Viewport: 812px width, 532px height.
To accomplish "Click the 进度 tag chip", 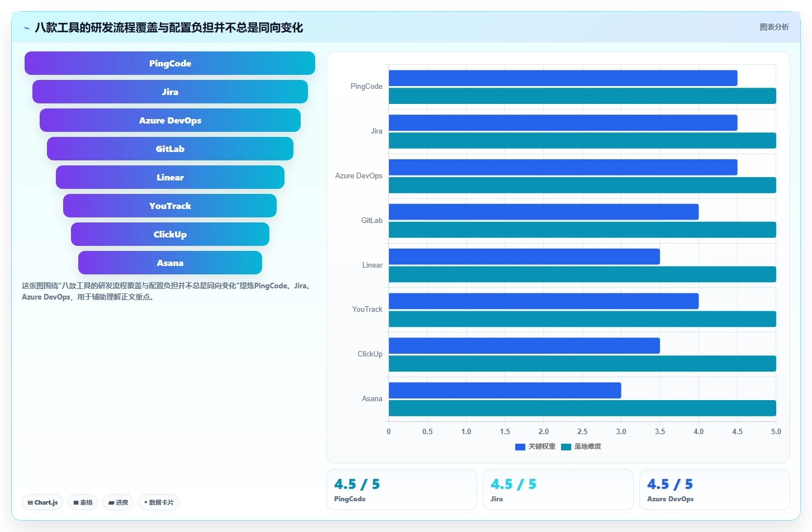I will point(118,502).
